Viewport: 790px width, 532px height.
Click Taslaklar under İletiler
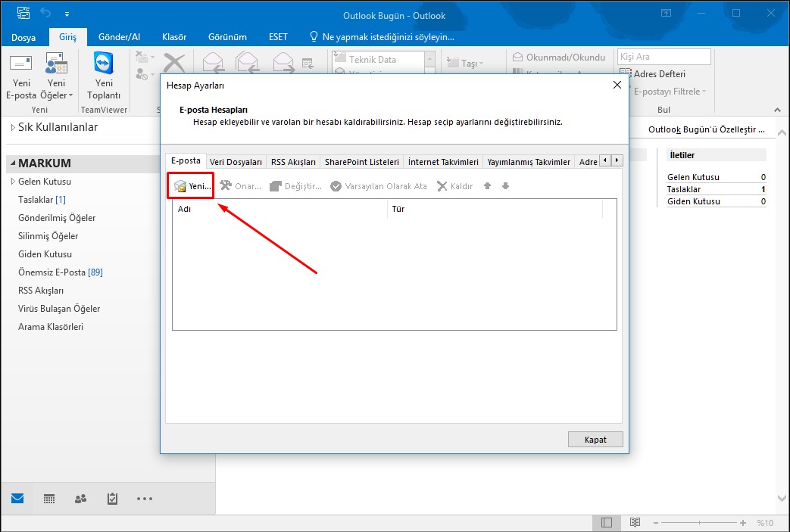684,189
